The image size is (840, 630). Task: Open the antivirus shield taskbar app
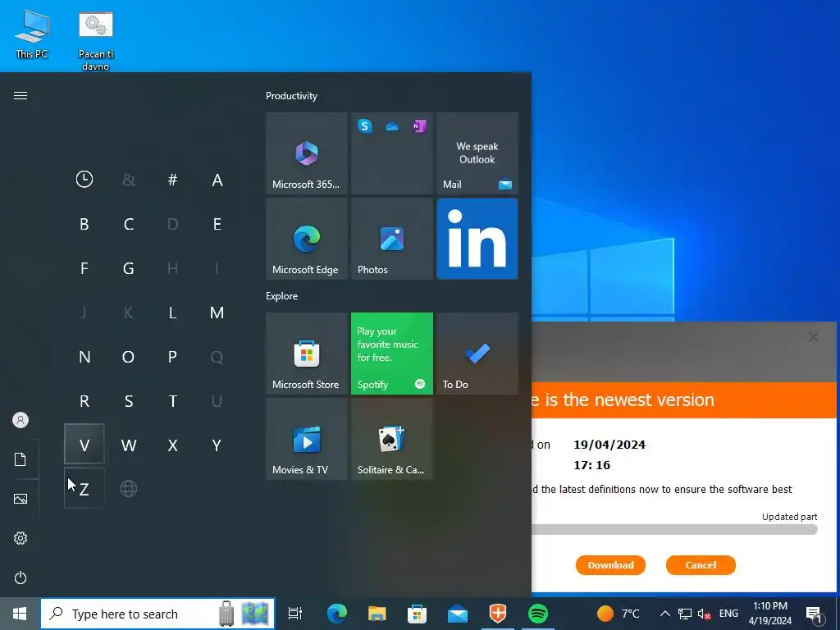coord(498,614)
